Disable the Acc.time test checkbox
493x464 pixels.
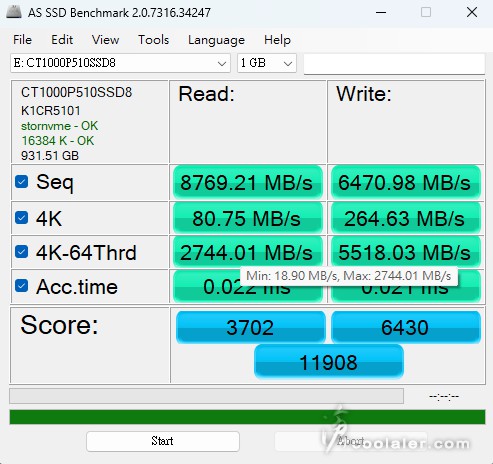(x=22, y=286)
